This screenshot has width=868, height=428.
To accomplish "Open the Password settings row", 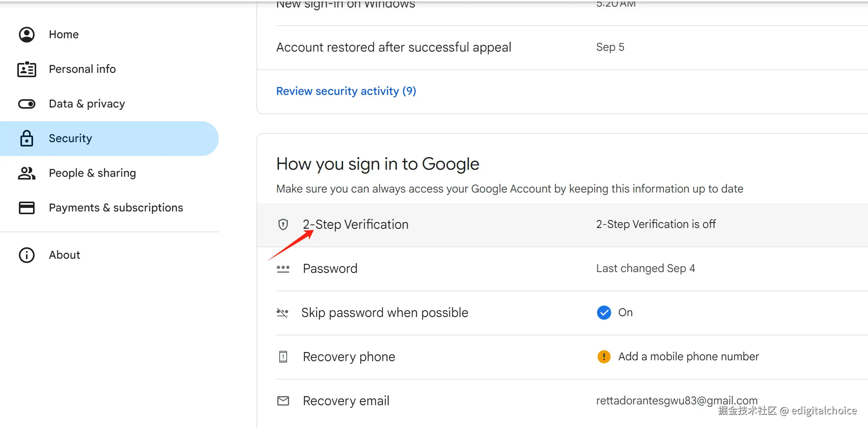I will click(562, 269).
